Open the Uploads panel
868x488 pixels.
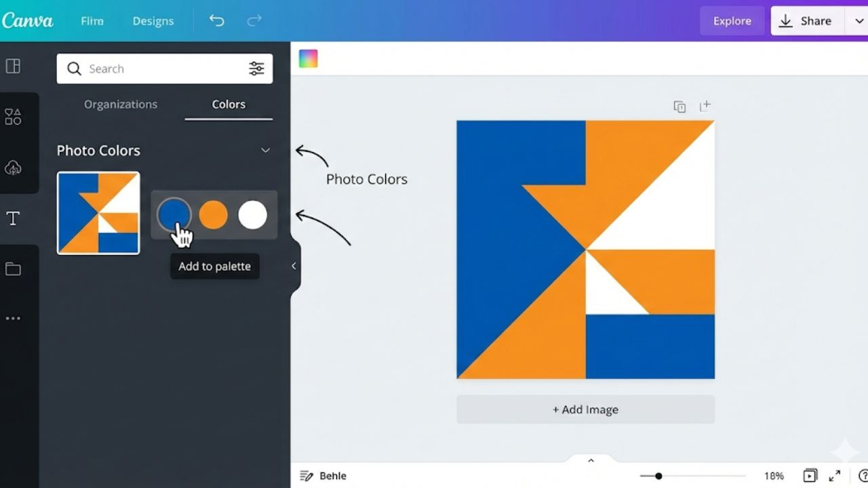[13, 167]
